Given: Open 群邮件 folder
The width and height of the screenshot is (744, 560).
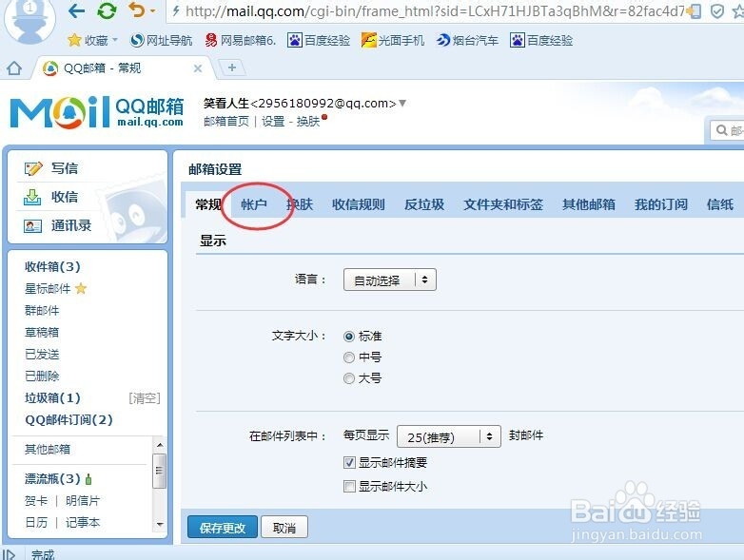Looking at the screenshot, I should (x=42, y=311).
